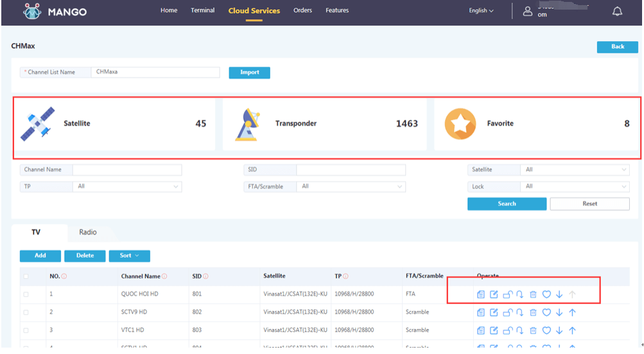Focus the Channel List Name field
Viewport: 644px width, 354px height.
click(155, 72)
